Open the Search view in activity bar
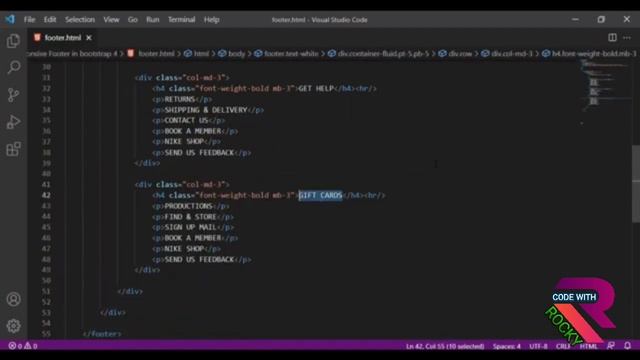640x360 pixels. click(x=13, y=67)
